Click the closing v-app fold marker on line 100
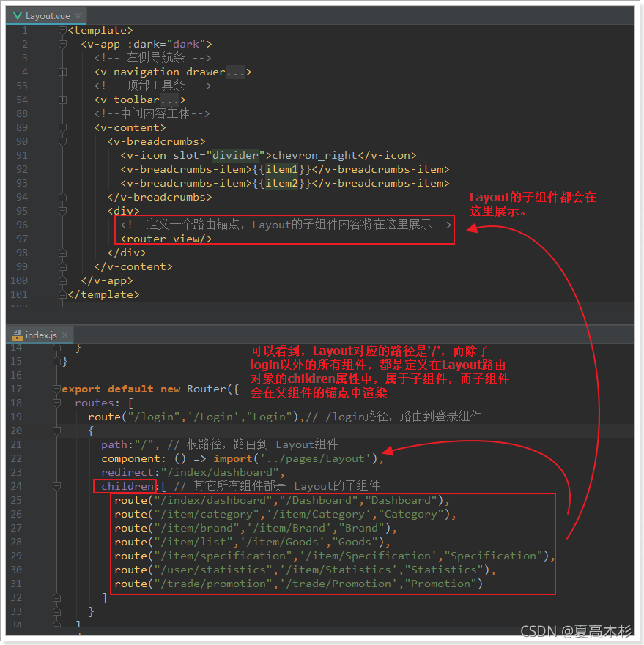The width and height of the screenshot is (644, 645). pyautogui.click(x=62, y=280)
